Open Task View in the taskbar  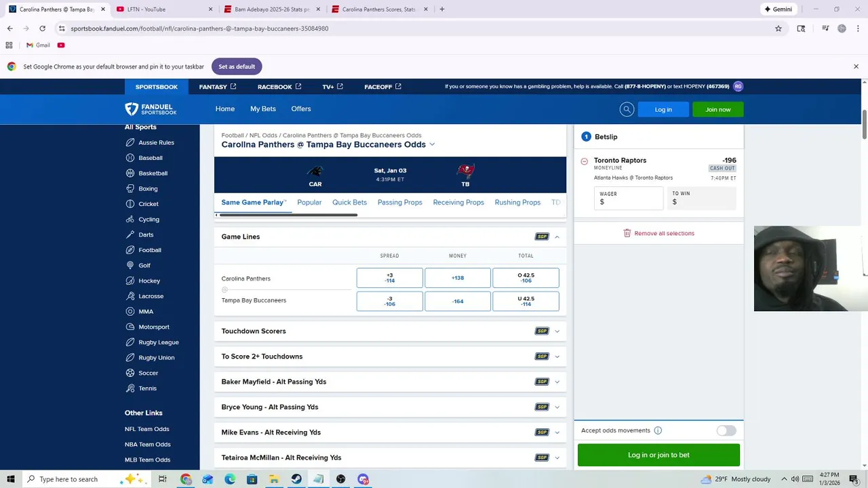pos(163,479)
